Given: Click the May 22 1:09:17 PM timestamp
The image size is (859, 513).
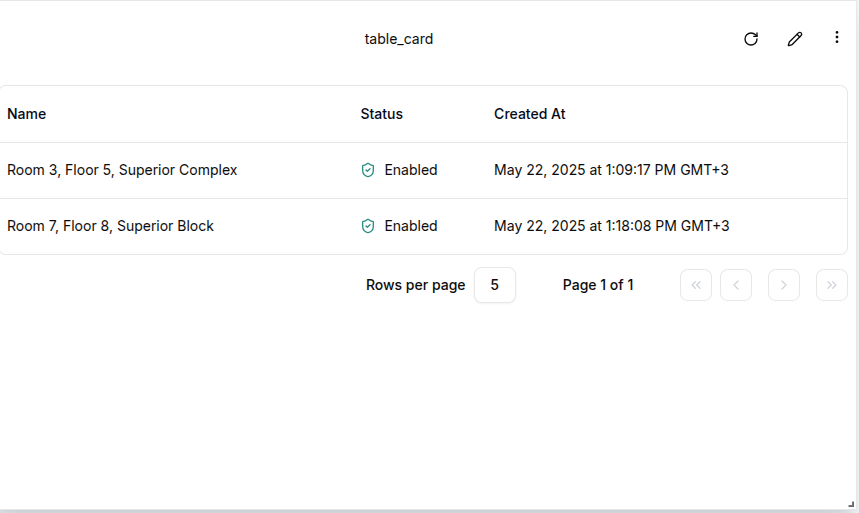Looking at the screenshot, I should [611, 170].
